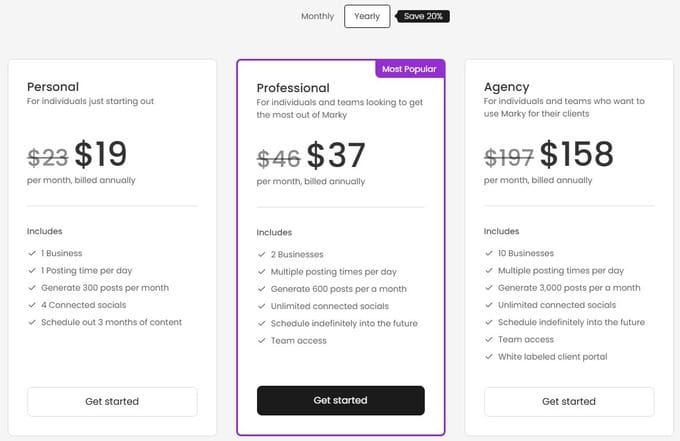Screen dimensions: 680x441
Task: Click Get started for Personal plan
Action: point(112,401)
